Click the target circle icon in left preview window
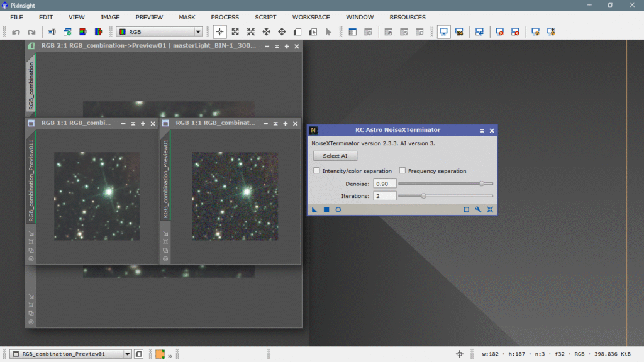This screenshot has width=644, height=362. [31, 259]
